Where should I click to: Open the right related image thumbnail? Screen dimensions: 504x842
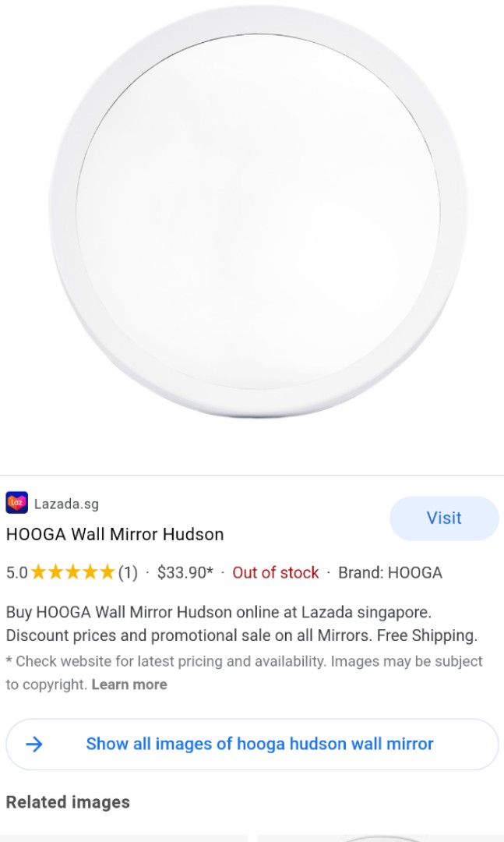pyautogui.click(x=380, y=838)
